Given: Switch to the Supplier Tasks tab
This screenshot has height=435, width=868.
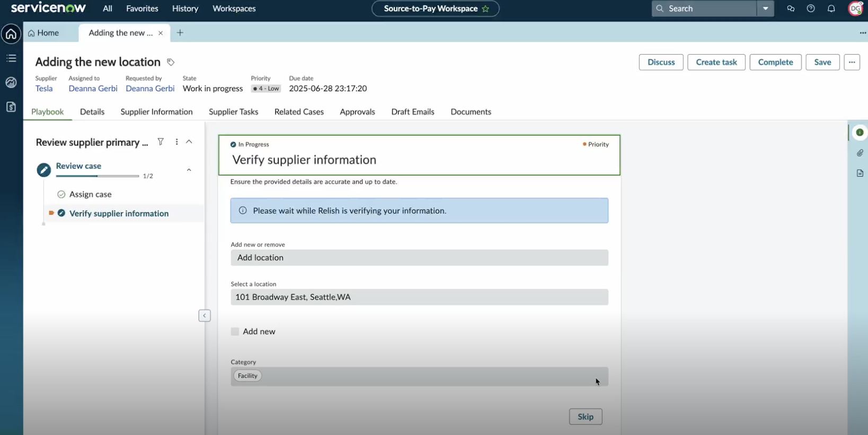Looking at the screenshot, I should pos(233,112).
